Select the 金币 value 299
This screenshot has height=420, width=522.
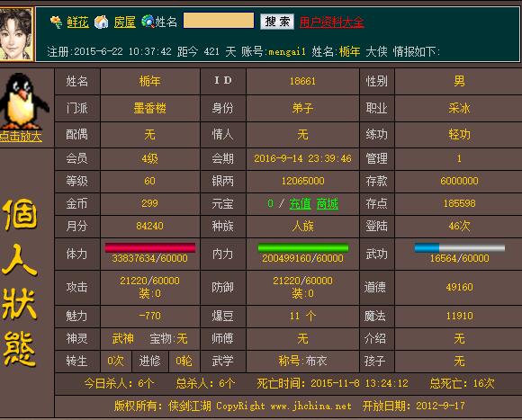[x=149, y=203]
